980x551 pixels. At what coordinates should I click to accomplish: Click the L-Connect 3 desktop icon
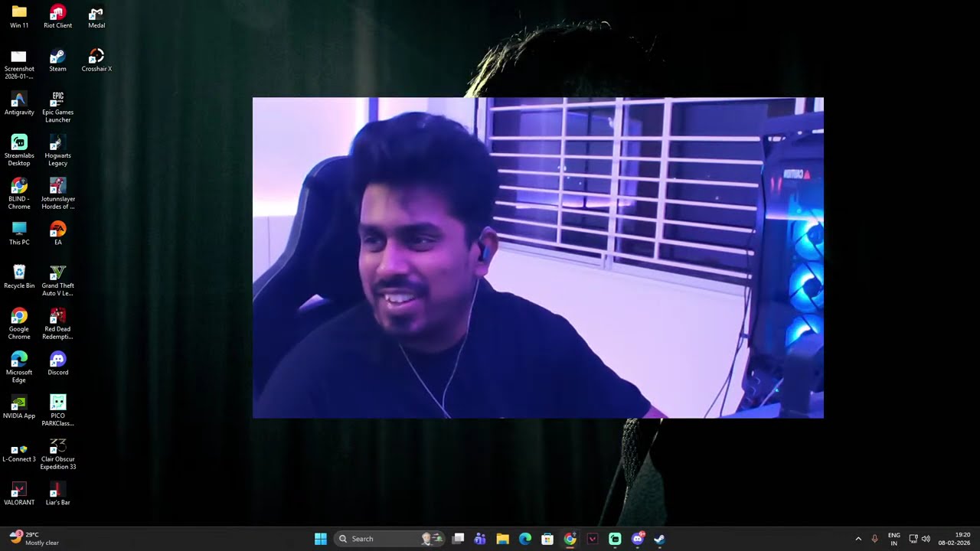(19, 452)
